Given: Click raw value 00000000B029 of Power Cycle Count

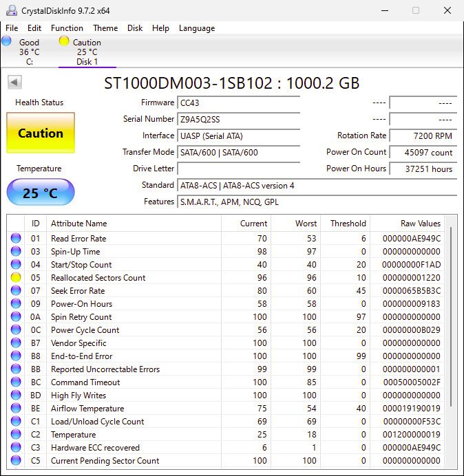Looking at the screenshot, I should point(412,329).
